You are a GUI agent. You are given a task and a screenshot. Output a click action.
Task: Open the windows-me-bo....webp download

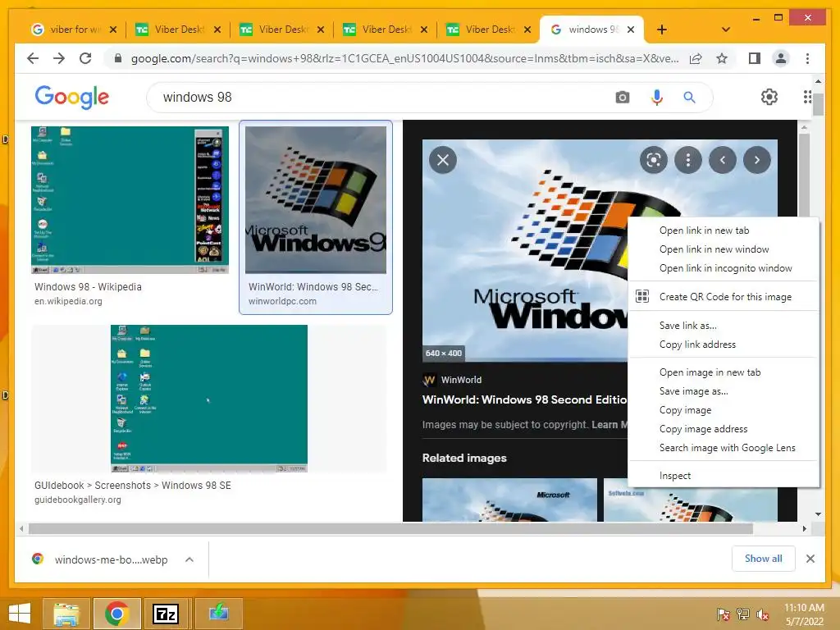pos(111,559)
